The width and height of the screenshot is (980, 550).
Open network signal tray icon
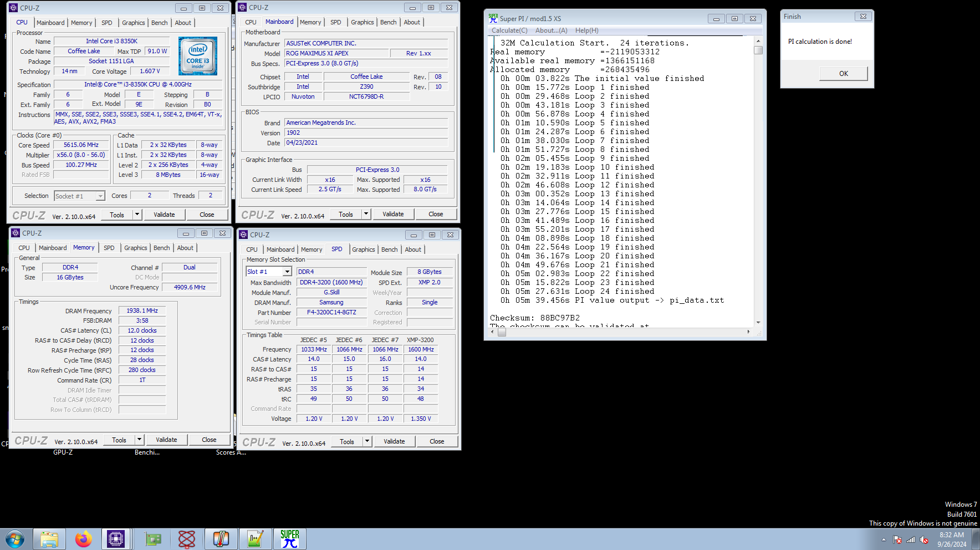click(x=911, y=539)
